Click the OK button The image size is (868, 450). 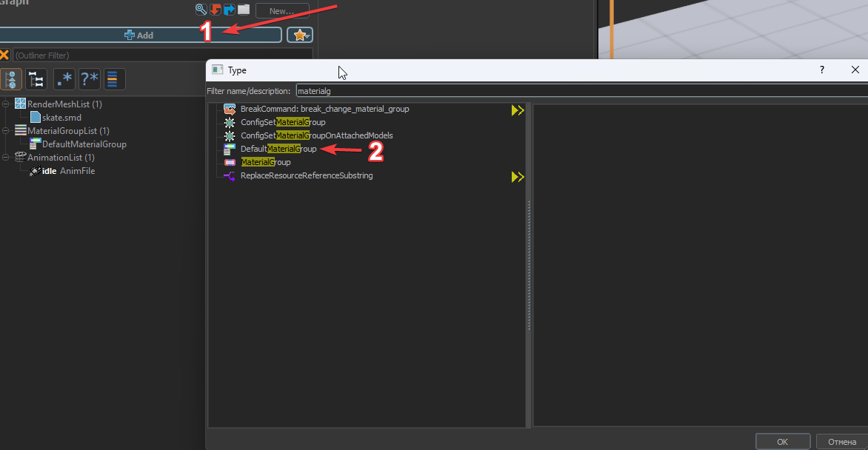(x=782, y=441)
